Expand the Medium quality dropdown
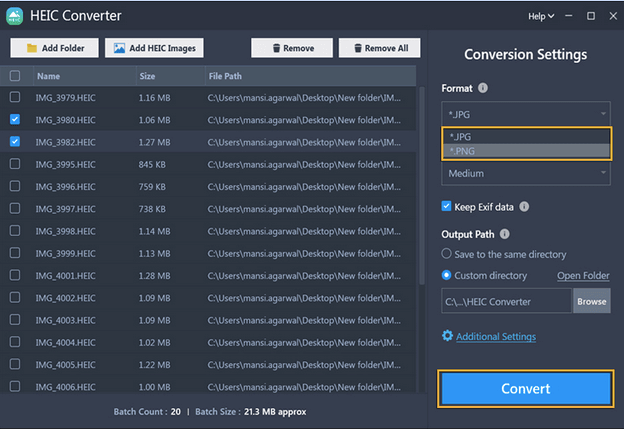This screenshot has height=429, width=624. click(x=525, y=173)
